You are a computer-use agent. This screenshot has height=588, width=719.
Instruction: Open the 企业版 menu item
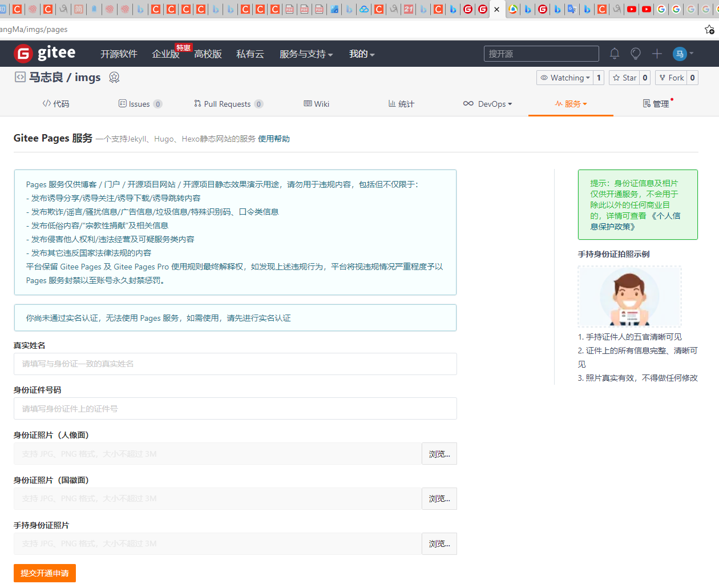[166, 53]
